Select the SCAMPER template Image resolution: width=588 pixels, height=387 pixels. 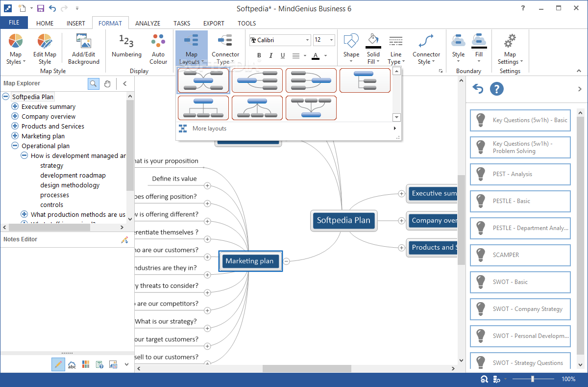[520, 255]
